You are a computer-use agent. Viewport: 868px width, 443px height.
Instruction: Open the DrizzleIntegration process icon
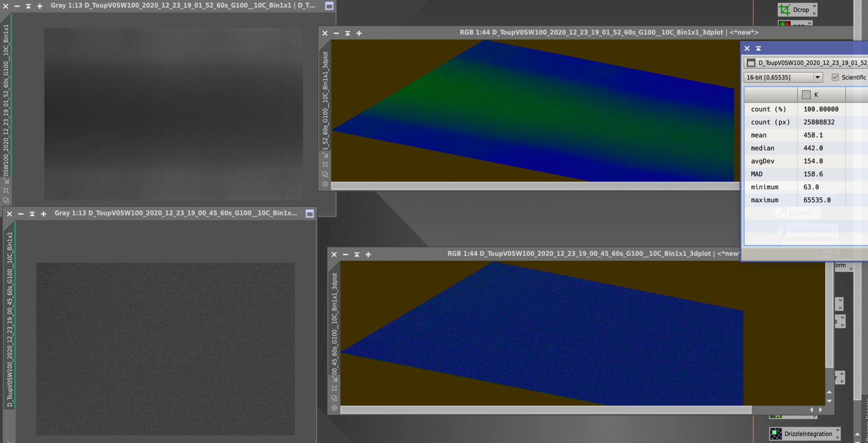tap(805, 434)
